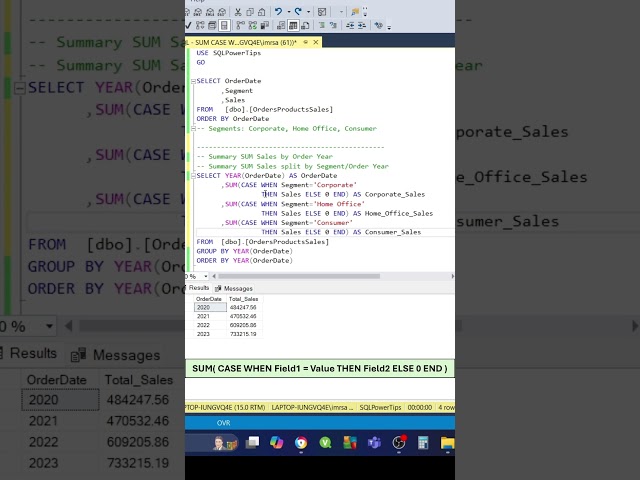Click the GROUP BY YEAR(OrderDate) line
640x480 pixels.
244,251
